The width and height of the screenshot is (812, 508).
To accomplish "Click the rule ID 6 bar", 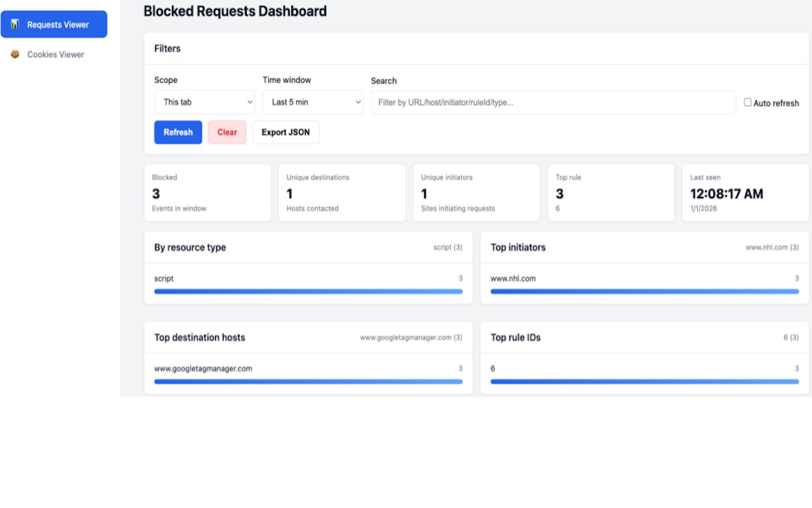I will [x=645, y=382].
